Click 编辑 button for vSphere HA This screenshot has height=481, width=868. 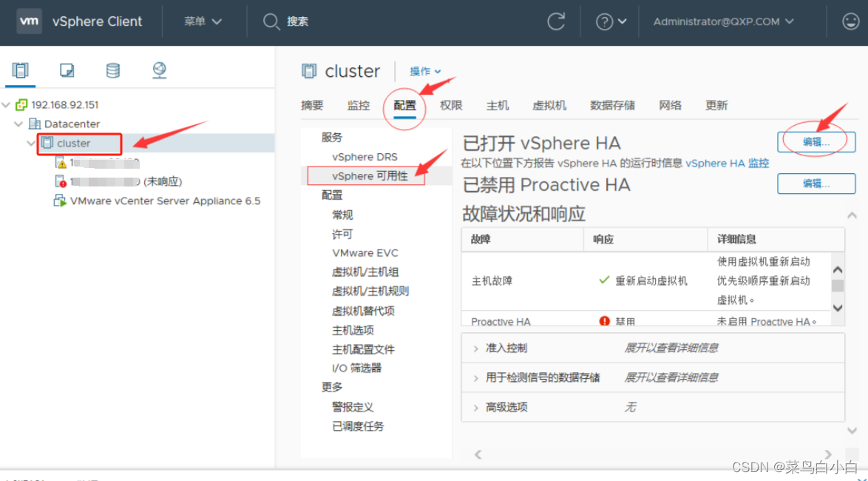[x=816, y=142]
